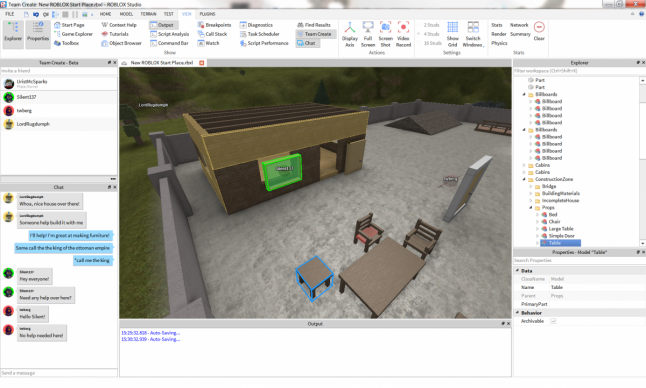Switch to the PLUGINS ribbon tab
Image resolution: width=646 pixels, height=388 pixels.
click(207, 14)
